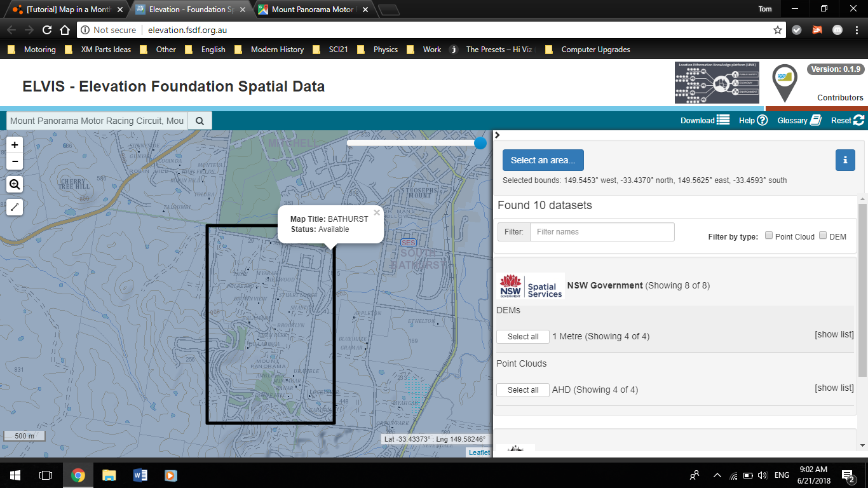The height and width of the screenshot is (488, 868).
Task: Click the red extension icon
Action: click(817, 30)
